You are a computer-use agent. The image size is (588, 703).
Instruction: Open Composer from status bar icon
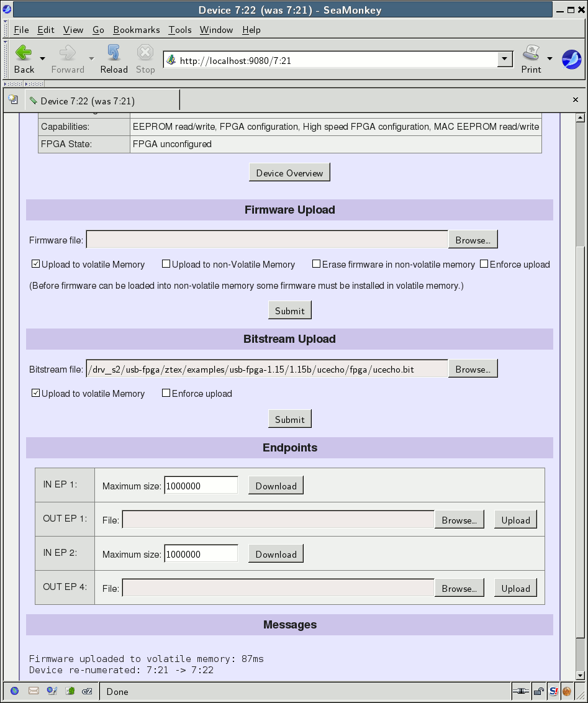point(70,691)
